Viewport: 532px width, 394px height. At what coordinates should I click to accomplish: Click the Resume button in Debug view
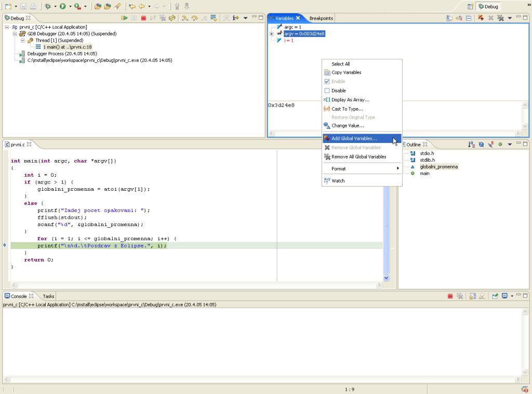(x=125, y=18)
